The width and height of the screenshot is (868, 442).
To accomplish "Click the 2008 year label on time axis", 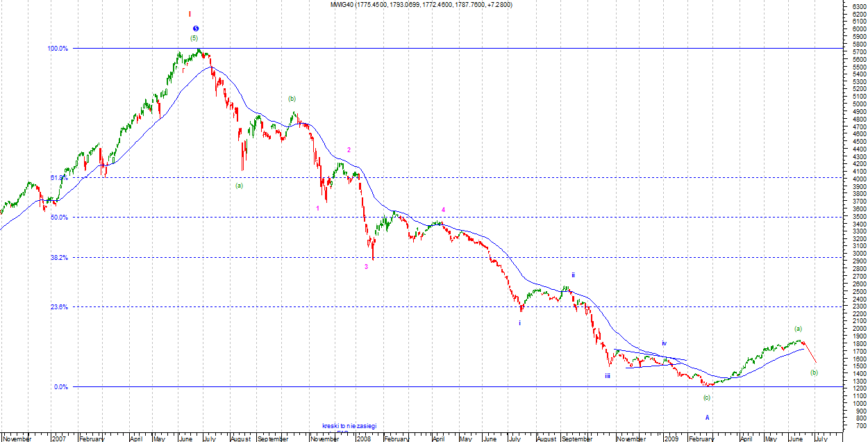I will click(x=365, y=439).
